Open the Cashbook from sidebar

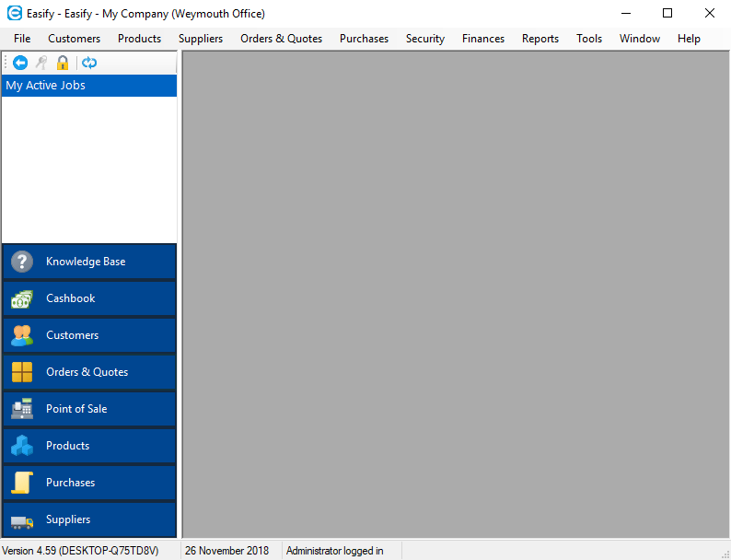89,298
